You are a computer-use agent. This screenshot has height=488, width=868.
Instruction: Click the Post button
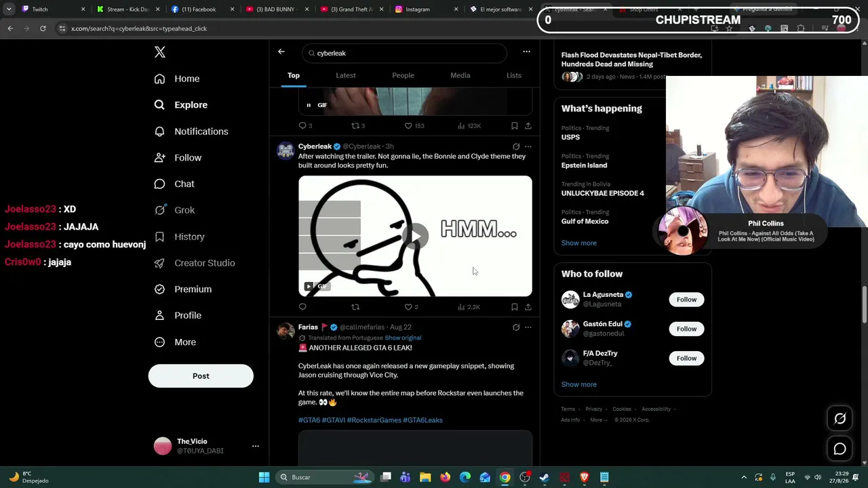coord(201,376)
